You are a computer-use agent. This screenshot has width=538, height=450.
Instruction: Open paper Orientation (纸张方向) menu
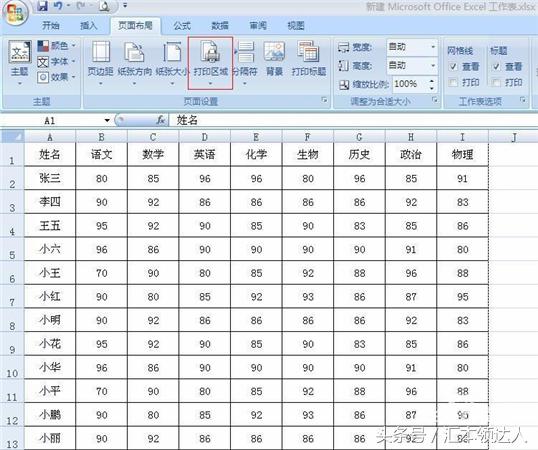coord(134,63)
